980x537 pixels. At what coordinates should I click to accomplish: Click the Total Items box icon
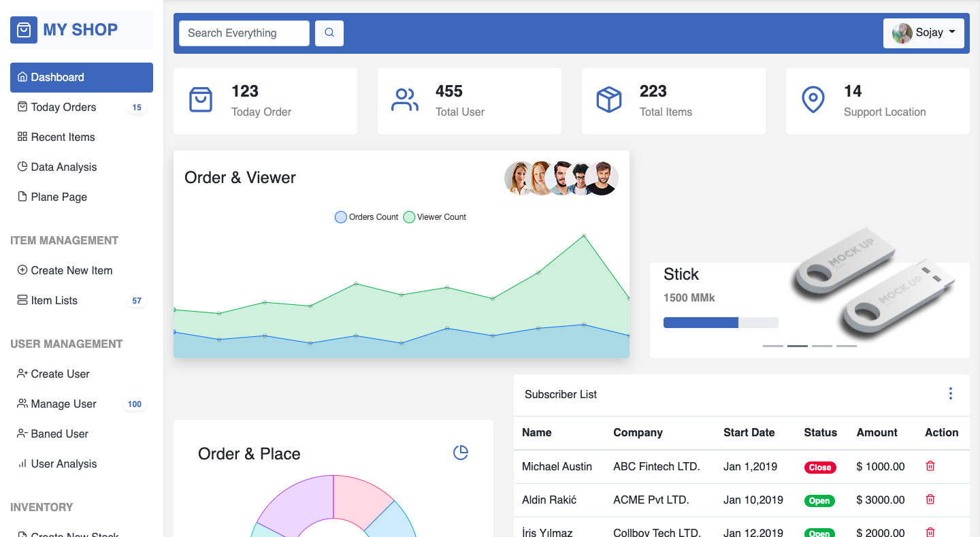coord(609,100)
